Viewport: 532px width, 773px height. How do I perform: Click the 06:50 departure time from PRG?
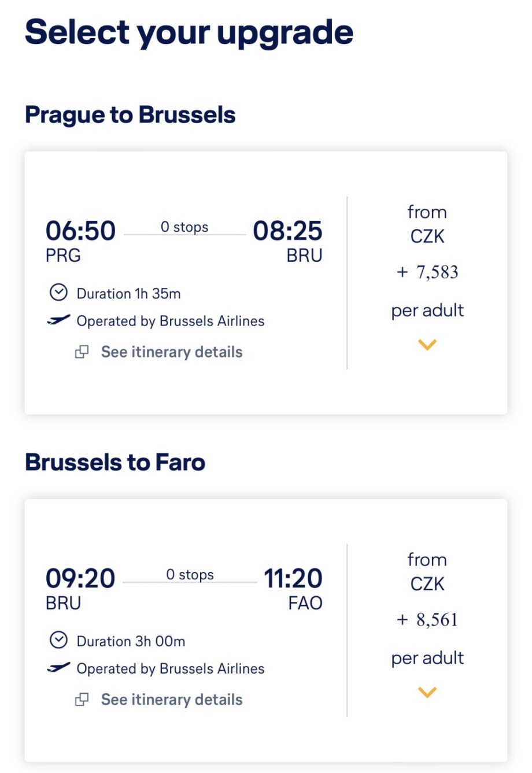point(80,231)
